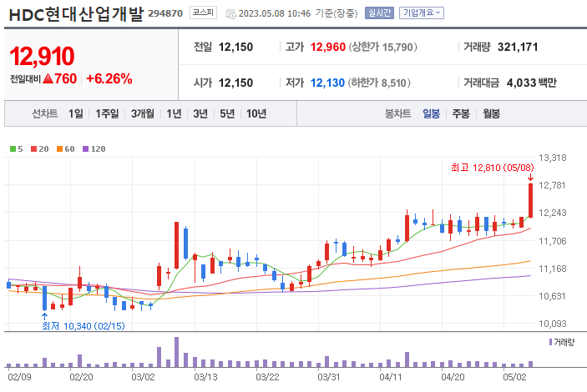This screenshot has height=392, width=587.
Task: Click the clock icon beside the timestamp
Action: tap(231, 14)
